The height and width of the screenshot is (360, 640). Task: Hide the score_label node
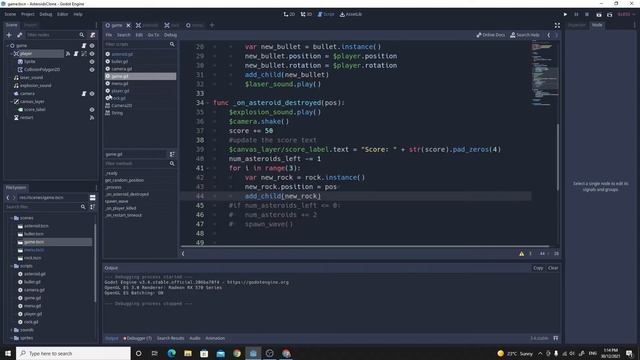click(92, 109)
